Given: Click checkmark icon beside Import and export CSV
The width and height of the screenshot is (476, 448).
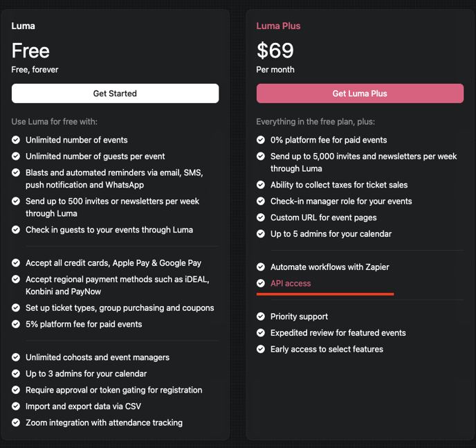Looking at the screenshot, I should click(x=16, y=406).
